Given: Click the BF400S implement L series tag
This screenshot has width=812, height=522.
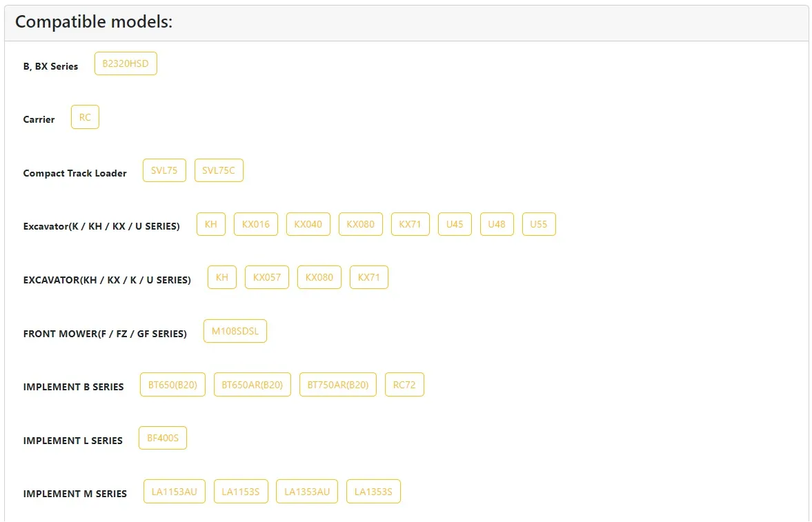Looking at the screenshot, I should coord(163,438).
